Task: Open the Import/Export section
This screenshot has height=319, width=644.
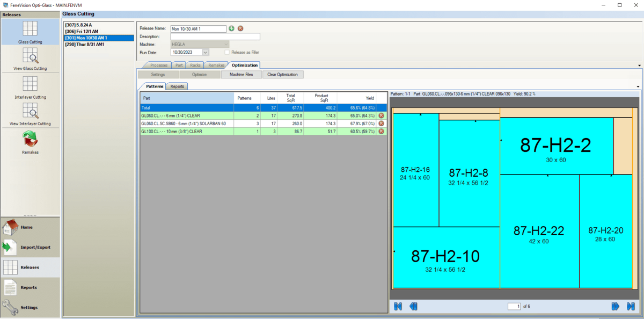Action: 30,247
